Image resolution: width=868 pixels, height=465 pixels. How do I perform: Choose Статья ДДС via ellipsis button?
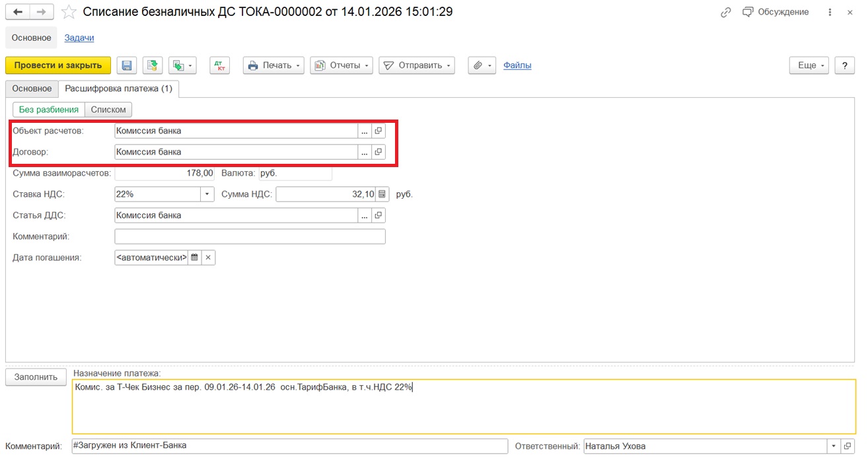coord(365,215)
